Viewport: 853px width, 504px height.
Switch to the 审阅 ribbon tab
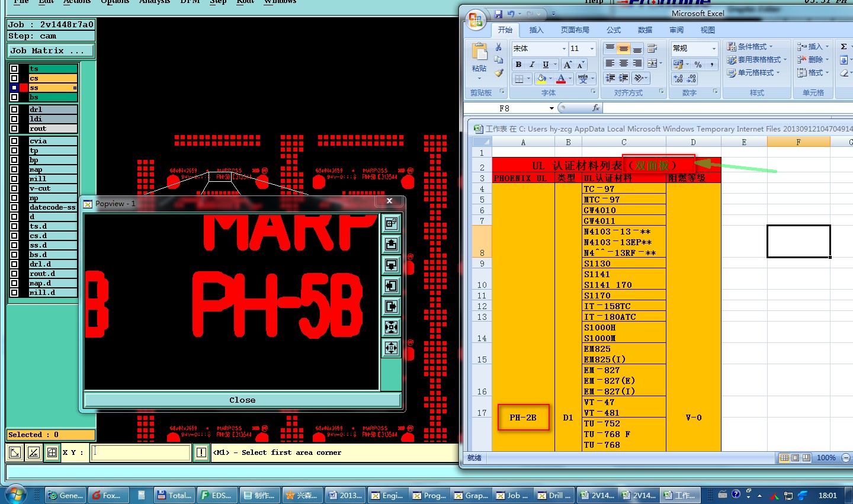click(x=676, y=30)
